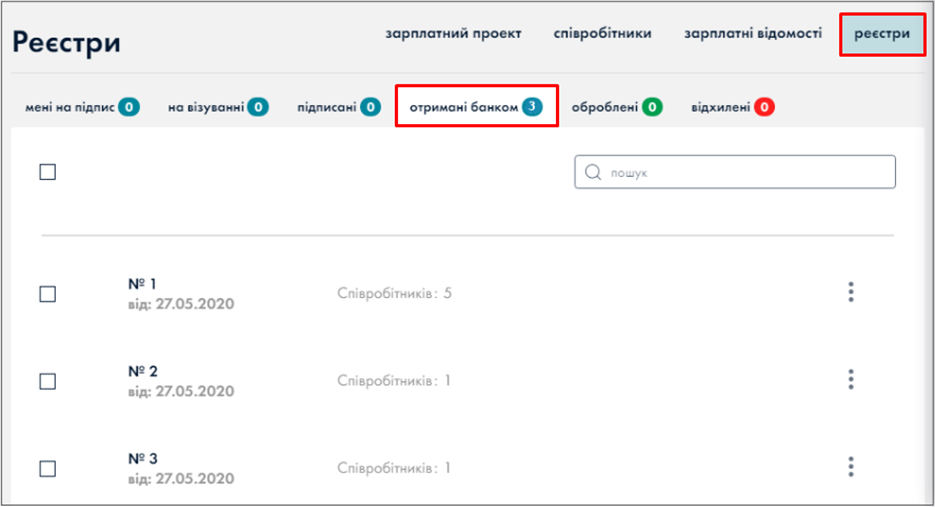Image resolution: width=935 pixels, height=507 pixels.
Task: Open "співробітники" in the top menu
Action: pos(603,33)
